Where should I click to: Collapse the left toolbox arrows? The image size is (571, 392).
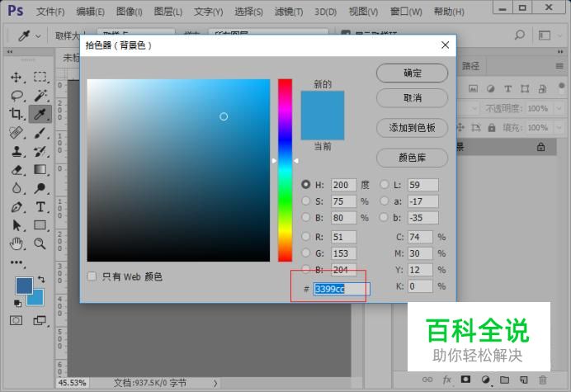pyautogui.click(x=10, y=52)
